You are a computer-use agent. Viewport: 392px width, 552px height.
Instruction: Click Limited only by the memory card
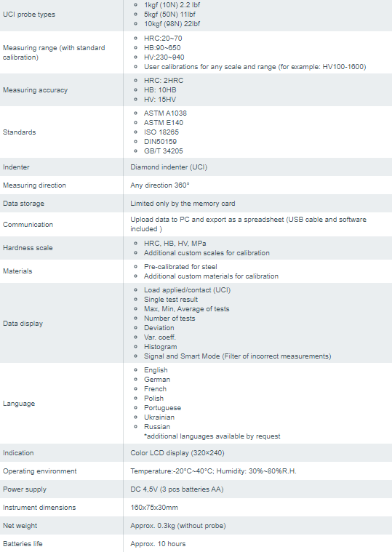point(183,204)
